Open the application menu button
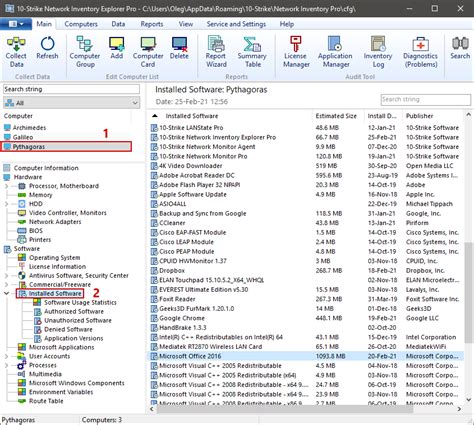 coord(16,24)
